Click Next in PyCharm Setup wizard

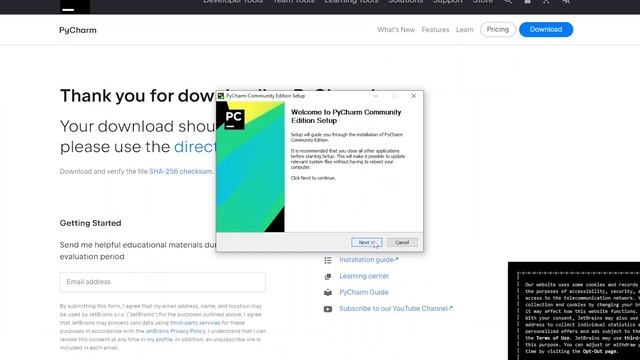point(367,242)
